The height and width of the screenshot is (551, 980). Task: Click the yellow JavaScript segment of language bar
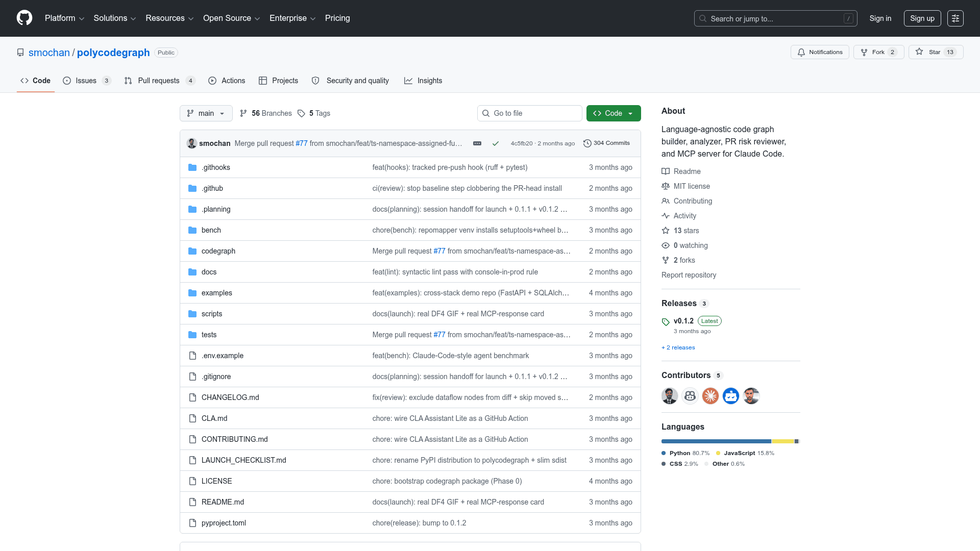pos(783,441)
